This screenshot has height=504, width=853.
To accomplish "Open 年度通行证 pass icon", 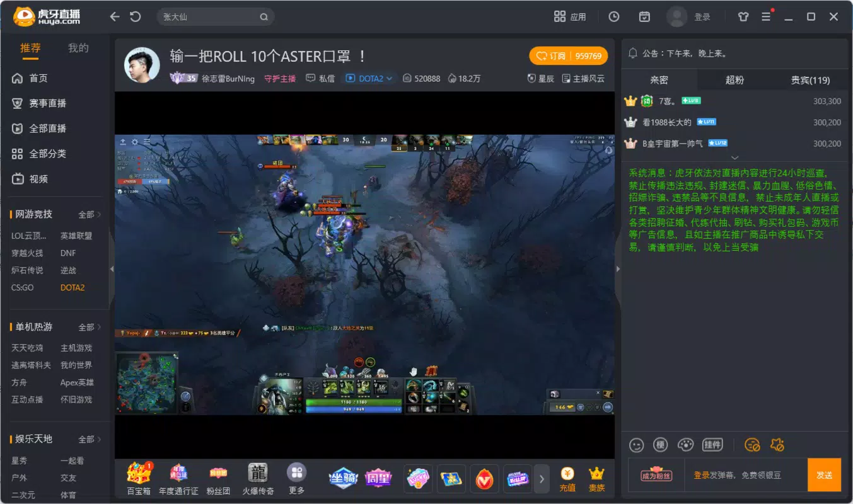I will [x=178, y=479].
